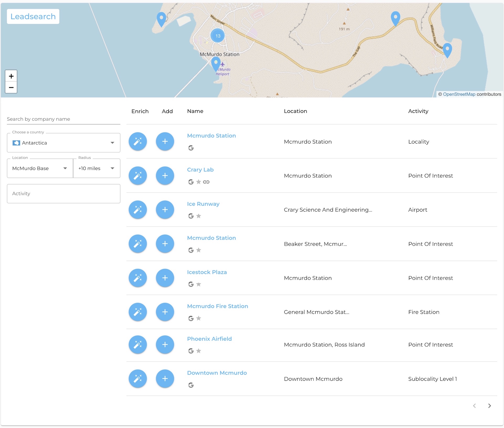
Task: Open the Ice Runway result name
Action: pos(203,204)
